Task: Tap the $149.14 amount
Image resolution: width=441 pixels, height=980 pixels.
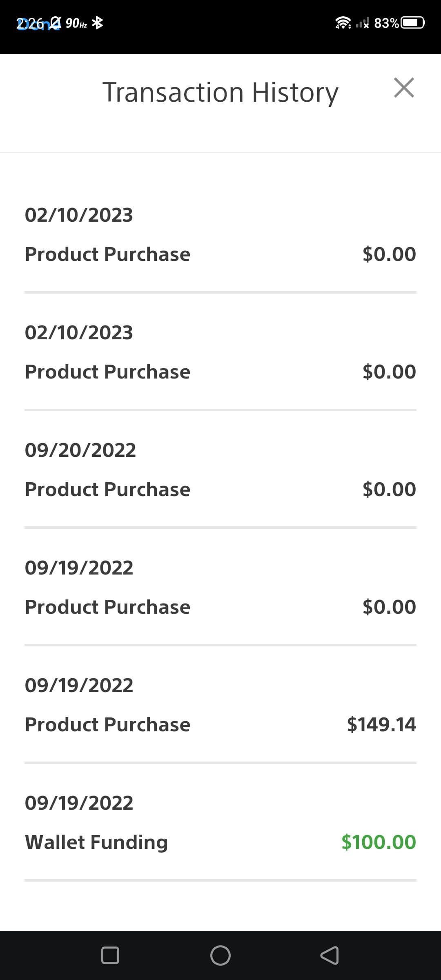Action: 381,724
